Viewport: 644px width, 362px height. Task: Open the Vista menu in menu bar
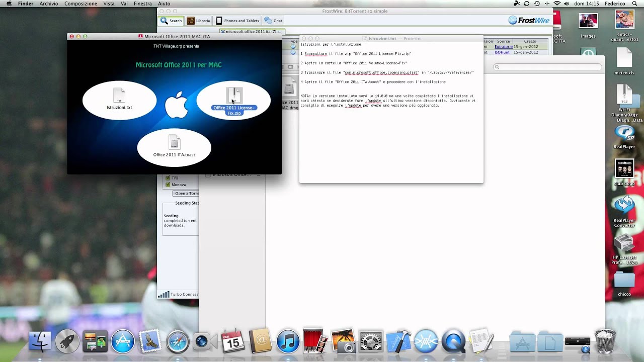(109, 4)
